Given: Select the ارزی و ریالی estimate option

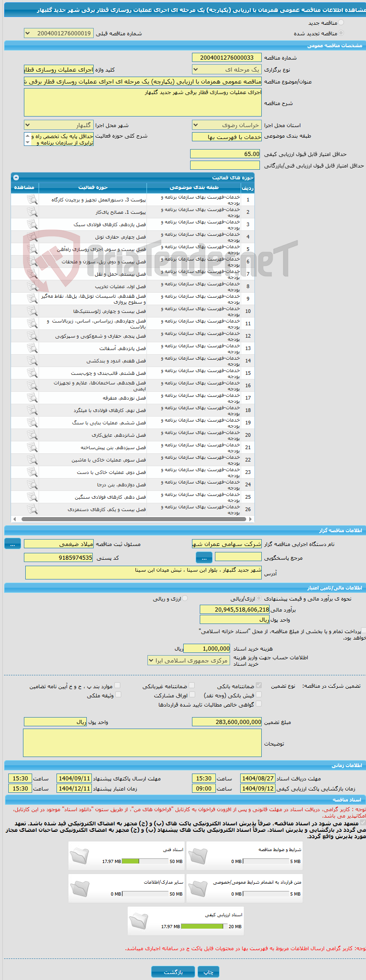Looking at the screenshot, I should tap(185, 598).
